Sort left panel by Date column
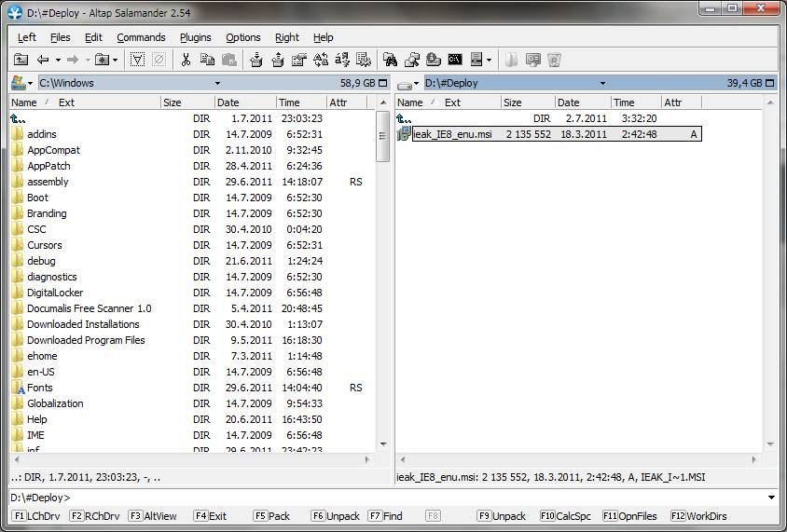Screen dimensions: 787x532 228,102
